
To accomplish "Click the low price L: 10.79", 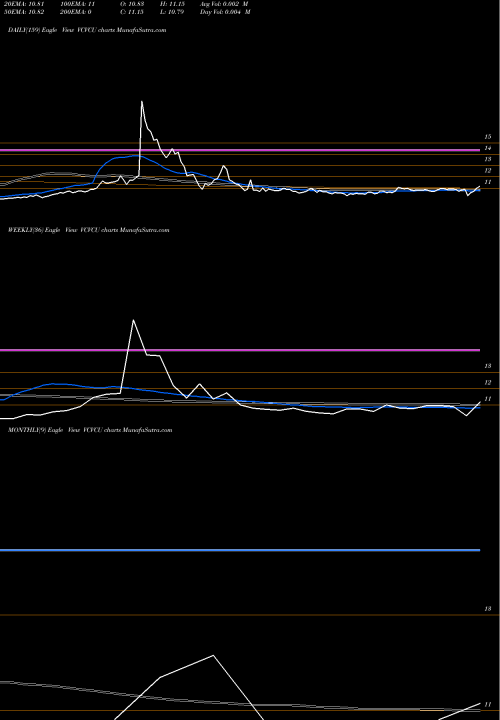I will click(173, 12).
